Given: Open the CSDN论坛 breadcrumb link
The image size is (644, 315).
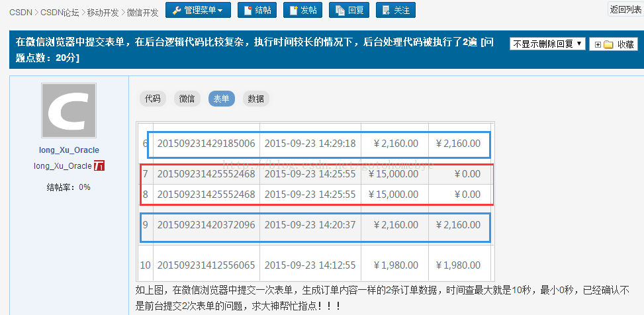Looking at the screenshot, I should click(x=60, y=13).
